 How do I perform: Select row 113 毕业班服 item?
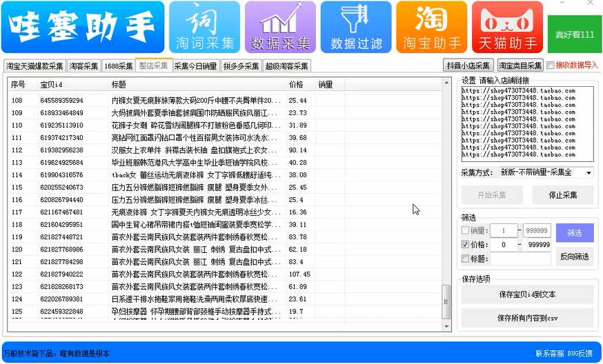pyautogui.click(x=225, y=163)
